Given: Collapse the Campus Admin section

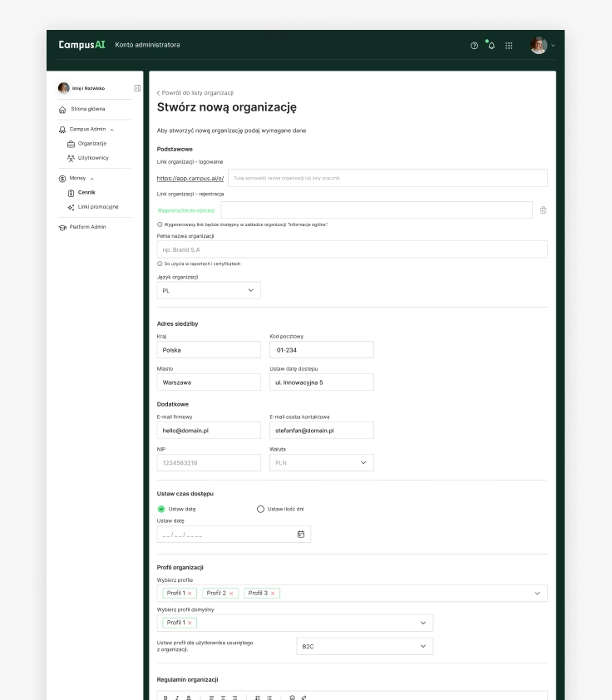Looking at the screenshot, I should point(111,130).
